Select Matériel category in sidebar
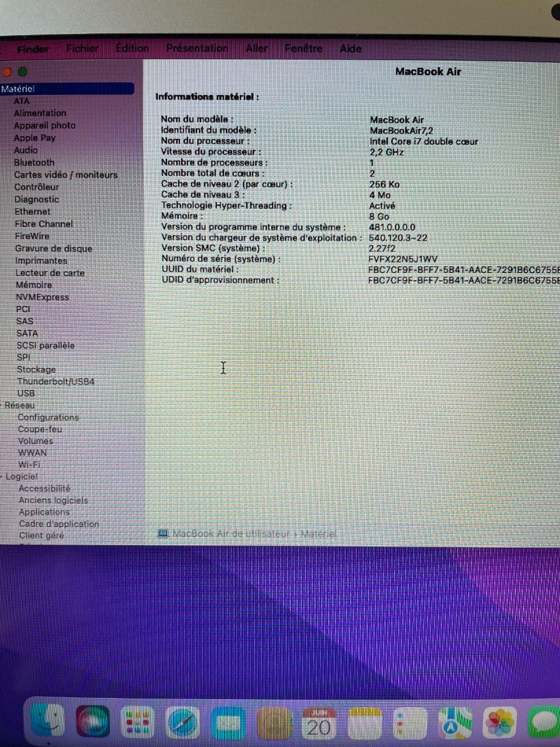 tap(67, 89)
